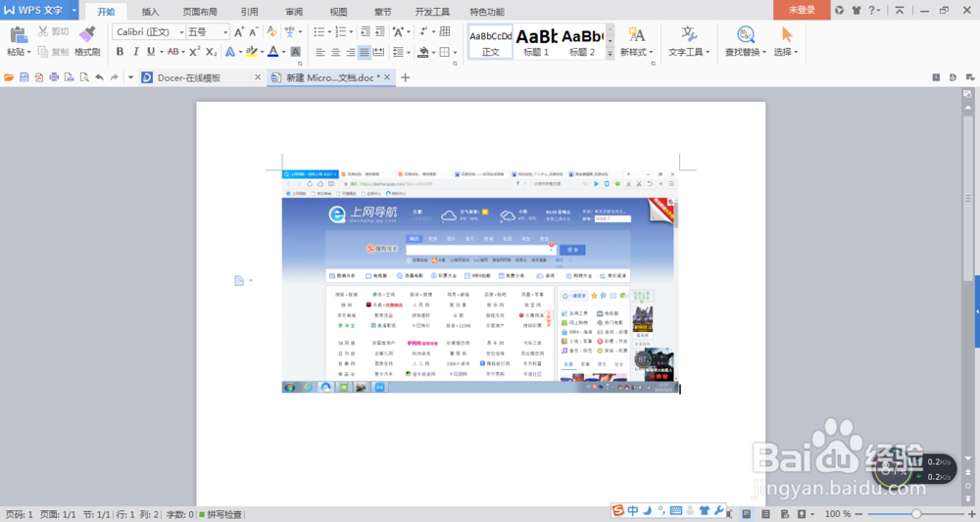Print the document with the printer icon
The height and width of the screenshot is (522, 980).
[54, 77]
